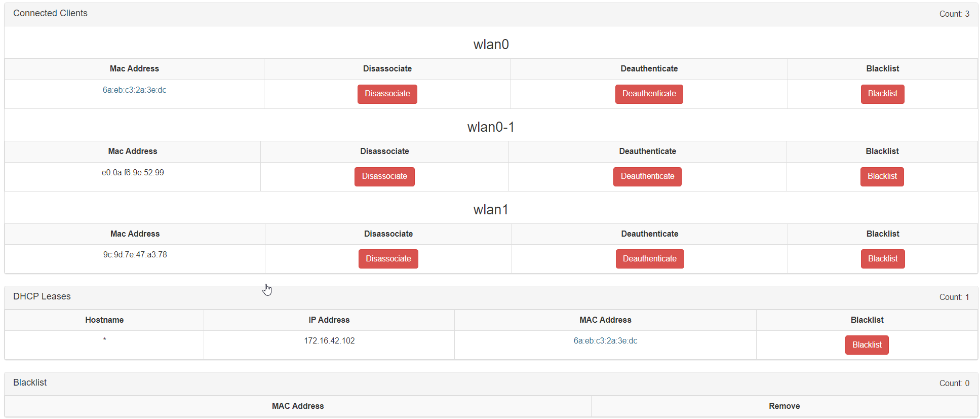The height and width of the screenshot is (419, 980).
Task: Click the Connected Clients panel header
Action: click(x=491, y=14)
